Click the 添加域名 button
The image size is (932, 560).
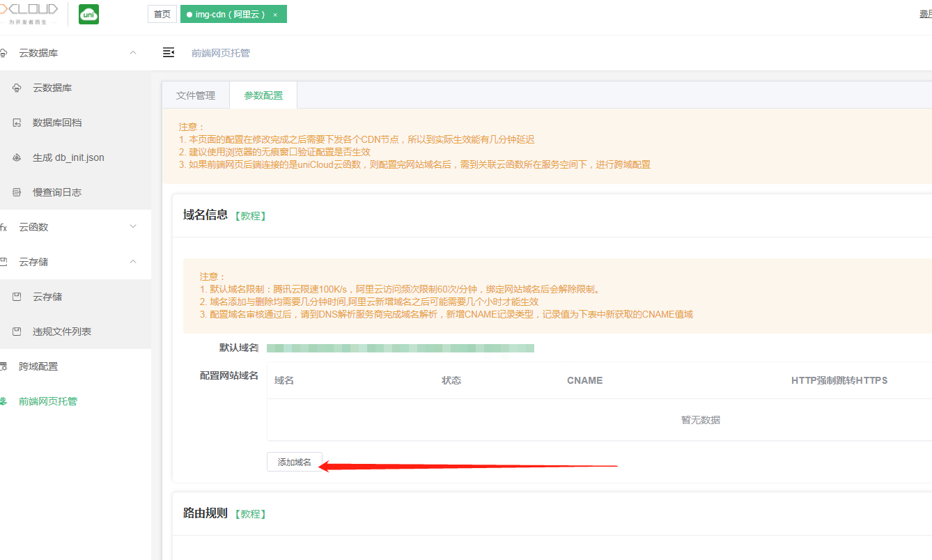click(x=295, y=462)
